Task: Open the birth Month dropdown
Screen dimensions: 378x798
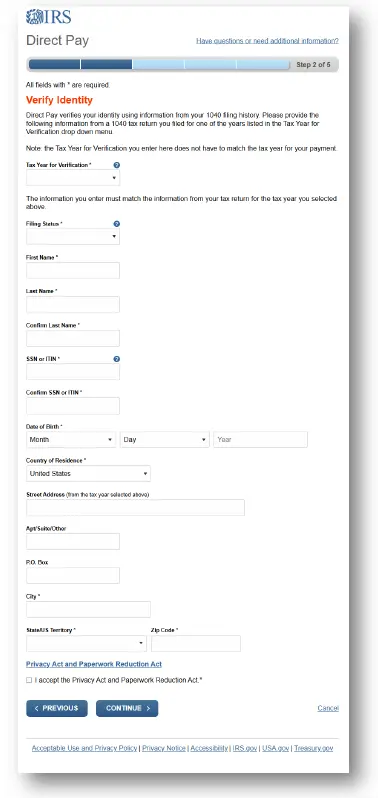Action: [x=71, y=440]
